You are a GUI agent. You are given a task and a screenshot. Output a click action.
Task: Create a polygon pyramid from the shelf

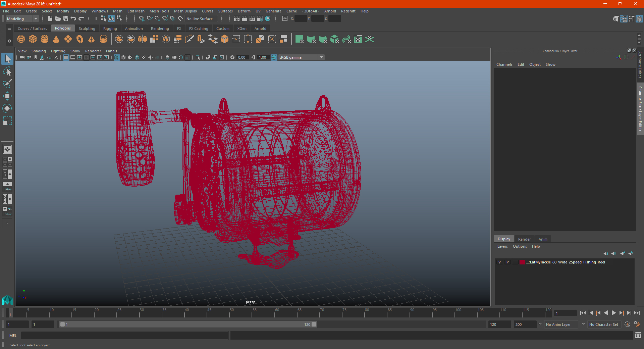92,39
